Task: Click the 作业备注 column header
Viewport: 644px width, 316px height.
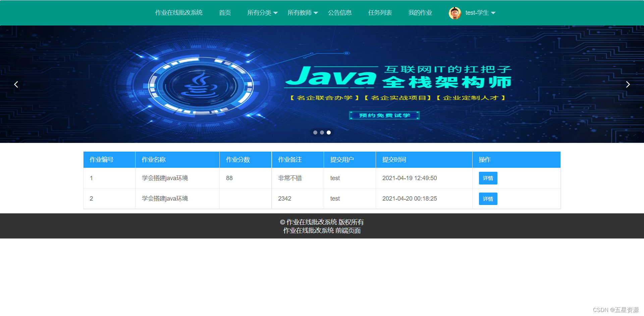Action: point(298,160)
